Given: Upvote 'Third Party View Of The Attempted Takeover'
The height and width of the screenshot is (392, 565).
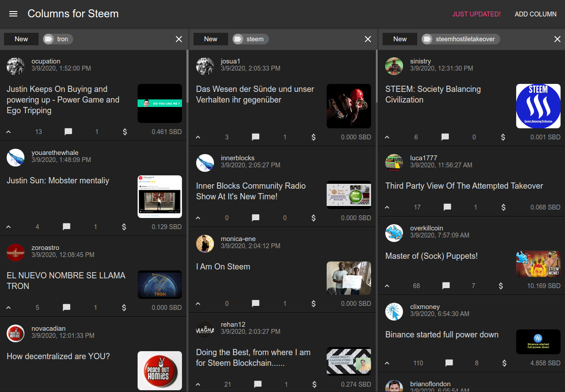Looking at the screenshot, I should click(x=387, y=207).
